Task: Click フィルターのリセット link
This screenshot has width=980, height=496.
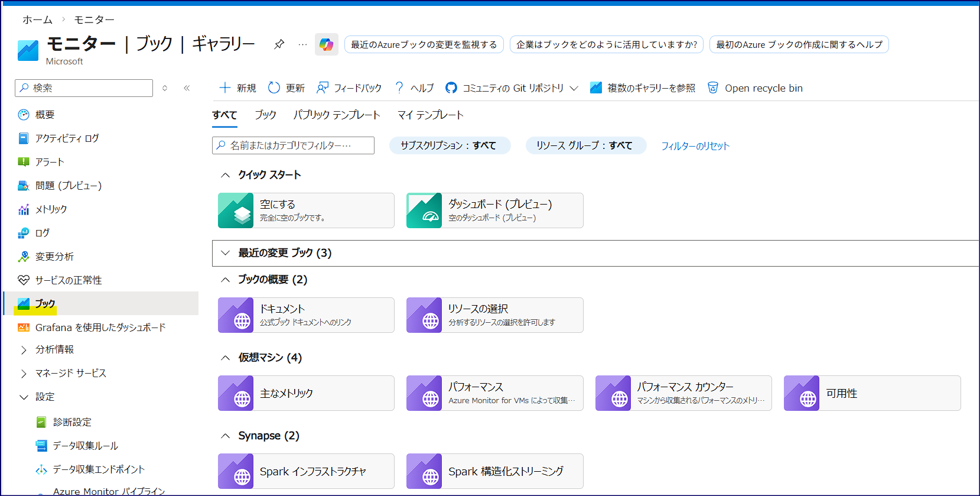Action: (x=695, y=146)
